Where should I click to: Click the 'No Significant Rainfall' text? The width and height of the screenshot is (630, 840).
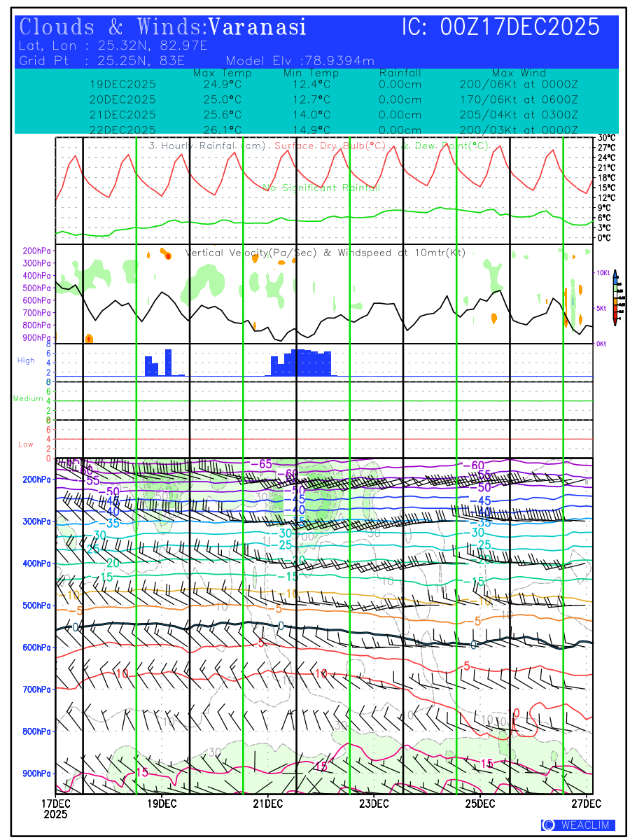click(x=321, y=188)
